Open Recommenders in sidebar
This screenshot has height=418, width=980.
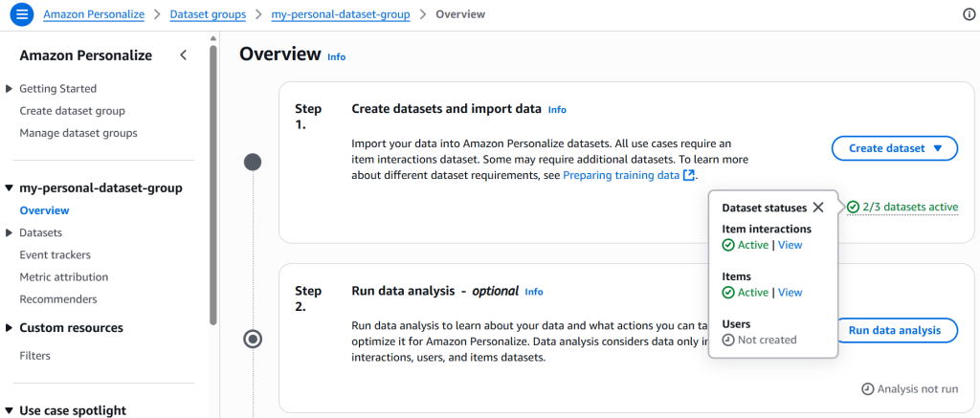[58, 299]
